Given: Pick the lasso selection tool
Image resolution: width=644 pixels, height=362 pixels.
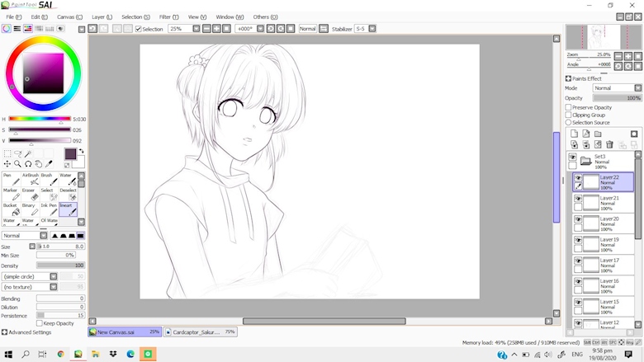Looking at the screenshot, I should 17,153.
